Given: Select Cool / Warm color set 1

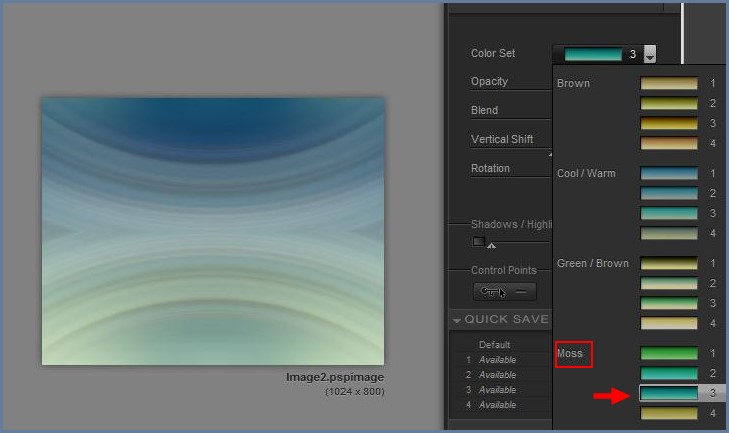Looking at the screenshot, I should (669, 174).
